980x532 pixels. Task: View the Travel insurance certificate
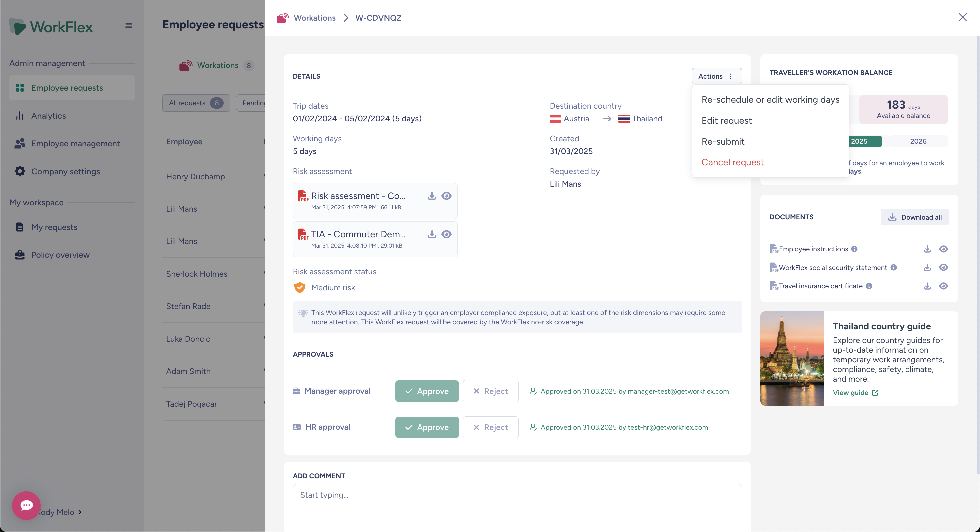click(x=943, y=286)
